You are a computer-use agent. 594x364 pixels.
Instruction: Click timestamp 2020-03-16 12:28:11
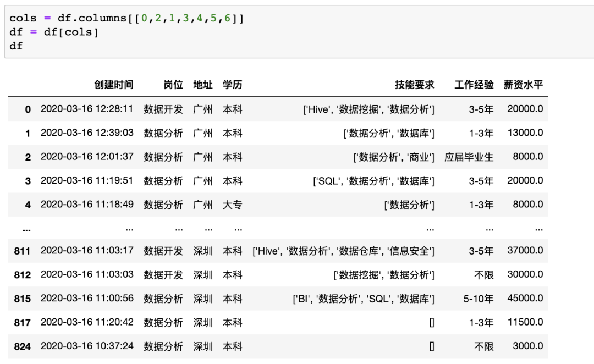[x=87, y=109]
